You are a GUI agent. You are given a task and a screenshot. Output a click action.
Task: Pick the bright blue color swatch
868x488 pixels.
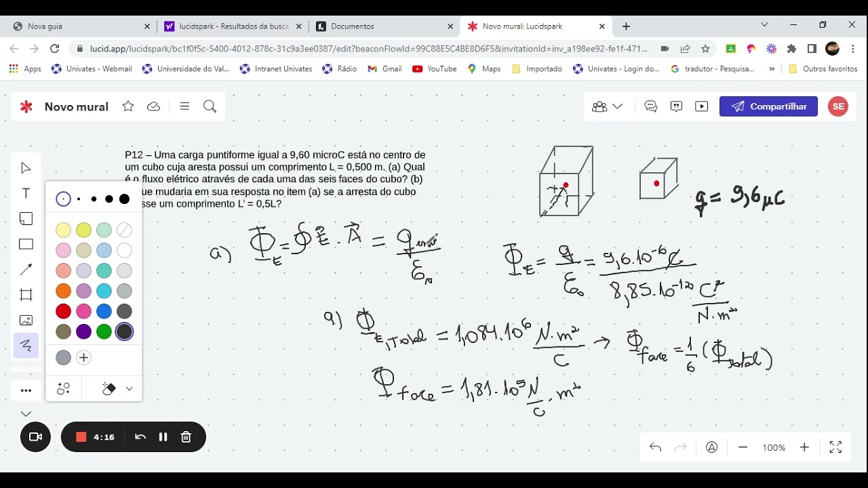[104, 311]
